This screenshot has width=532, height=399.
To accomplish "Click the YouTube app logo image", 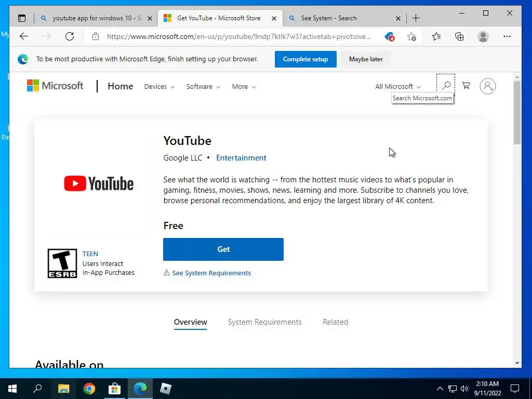I will (x=99, y=183).
